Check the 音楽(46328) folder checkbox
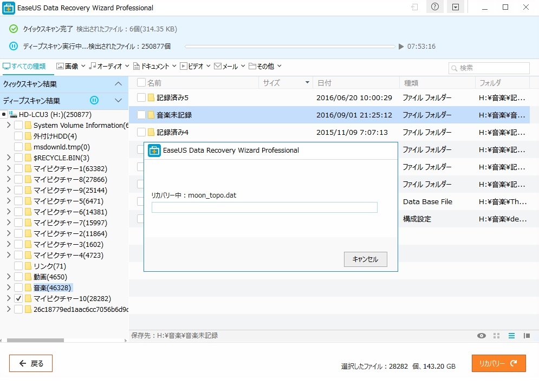Image resolution: width=539 pixels, height=392 pixels. point(18,288)
